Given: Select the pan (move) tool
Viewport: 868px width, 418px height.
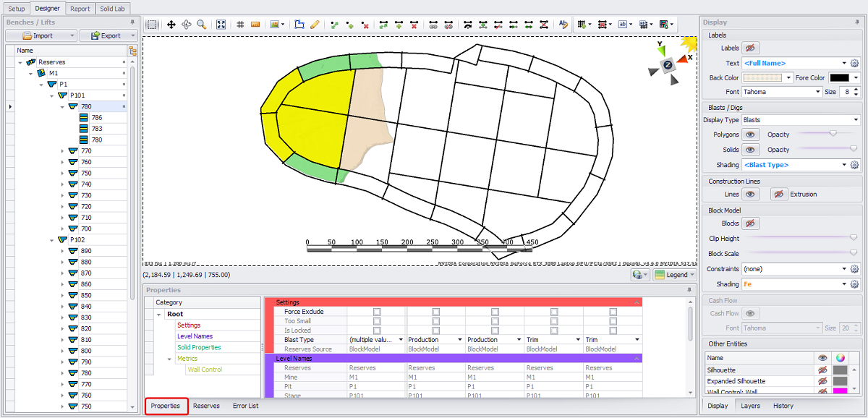Looking at the screenshot, I should coord(171,25).
